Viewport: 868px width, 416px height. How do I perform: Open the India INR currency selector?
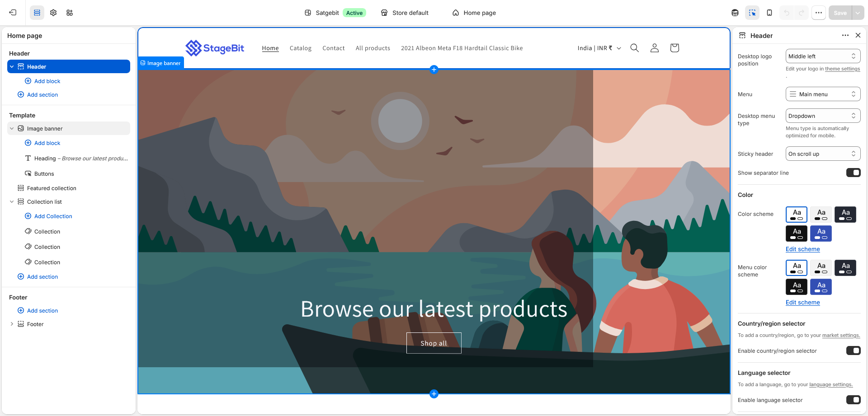tap(599, 48)
